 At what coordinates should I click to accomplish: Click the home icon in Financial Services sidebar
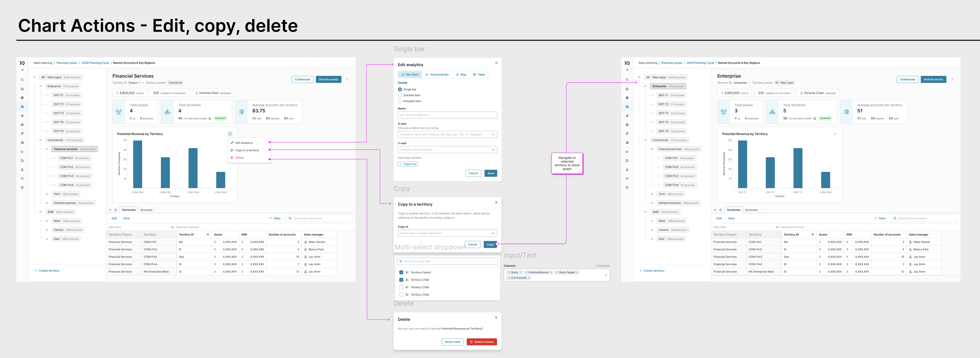(22, 89)
